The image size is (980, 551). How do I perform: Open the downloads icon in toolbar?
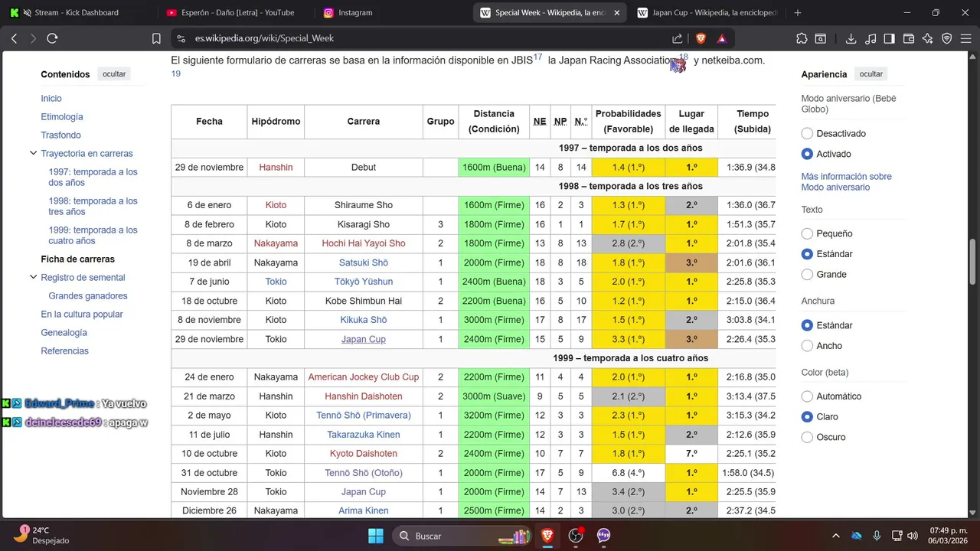(x=851, y=38)
